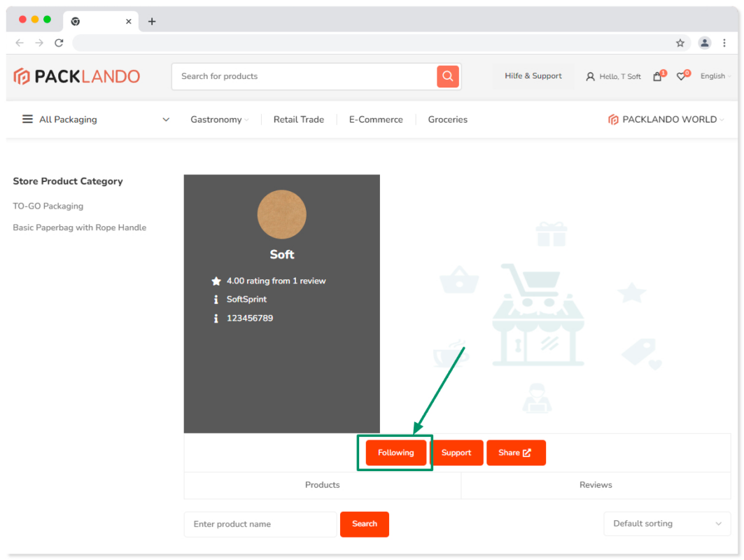Switch to the Reviews tab
Viewport: 744px width, 560px height.
point(596,485)
